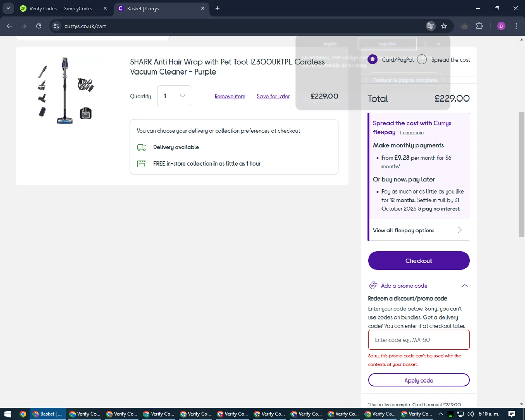Open the Chrome extensions puzzle menu
Viewport: 525px width, 420px height.
(x=479, y=26)
